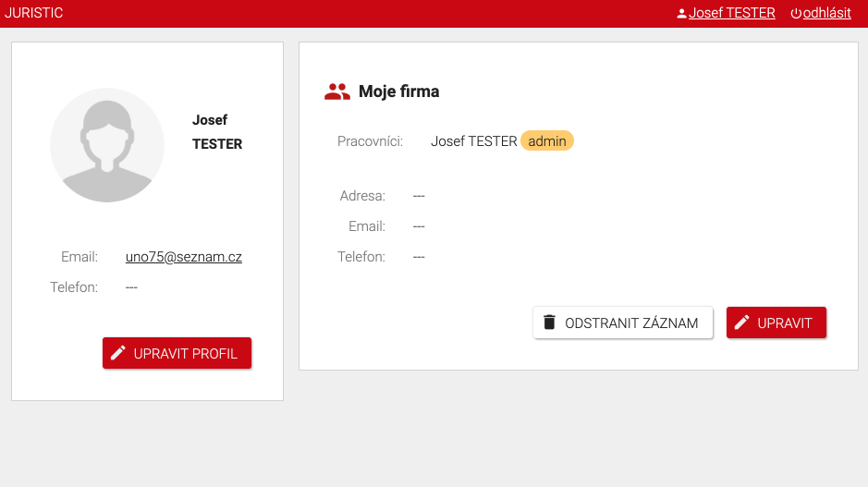Click the trash icon on Odstranit záznam

[549, 323]
